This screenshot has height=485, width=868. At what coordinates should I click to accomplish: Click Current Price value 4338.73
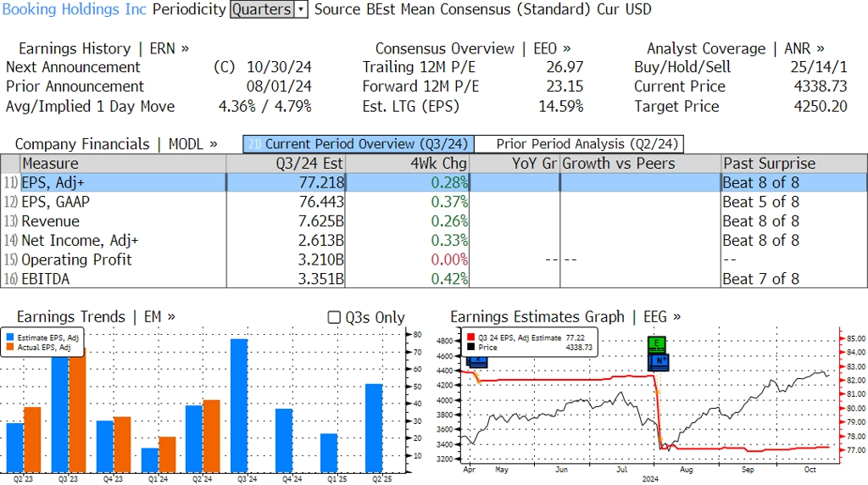click(x=821, y=86)
